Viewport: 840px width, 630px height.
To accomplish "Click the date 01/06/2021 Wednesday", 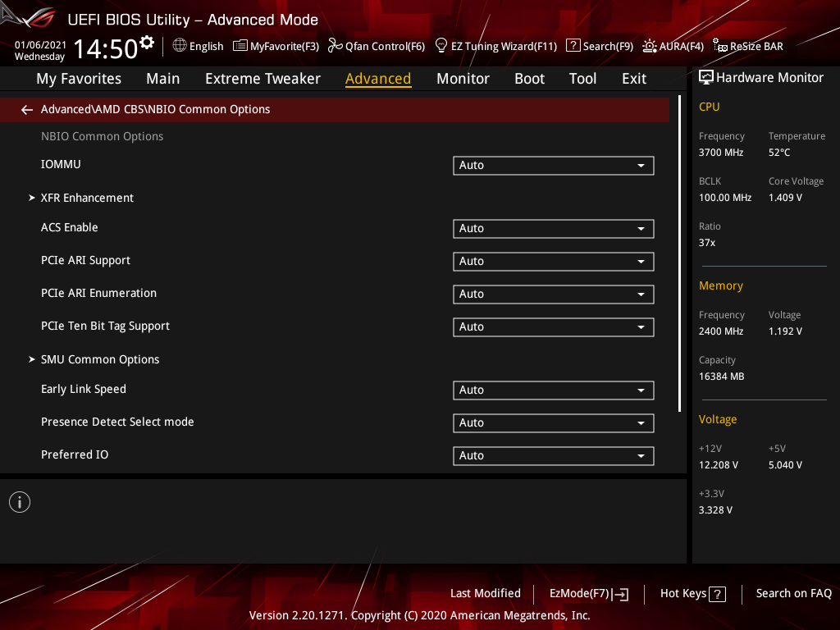I will click(x=40, y=51).
